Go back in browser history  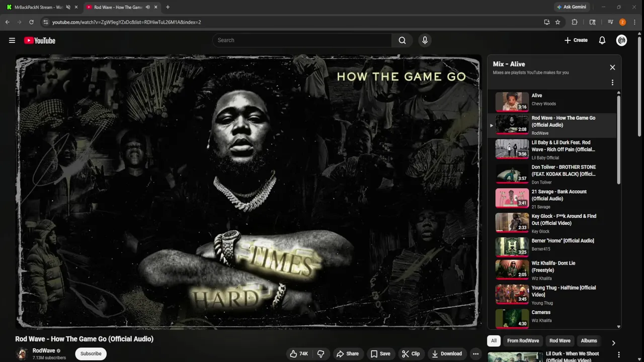tap(8, 22)
